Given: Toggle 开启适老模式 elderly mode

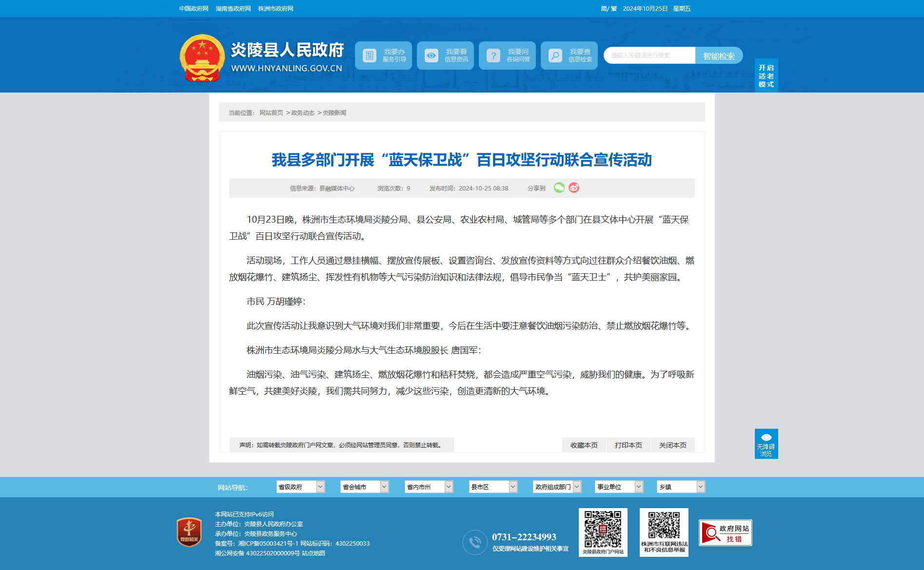Looking at the screenshot, I should coord(766,76).
